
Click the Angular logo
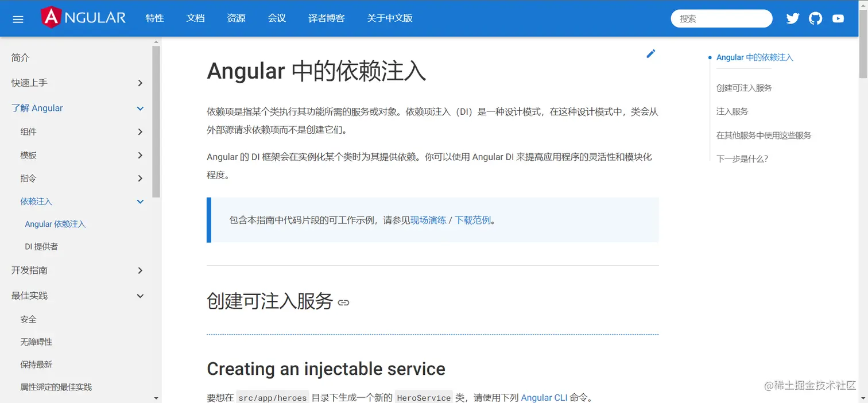(83, 18)
